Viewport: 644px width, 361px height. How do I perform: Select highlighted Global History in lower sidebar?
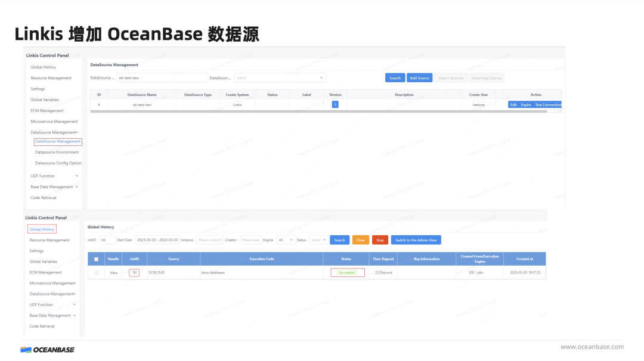coord(42,229)
